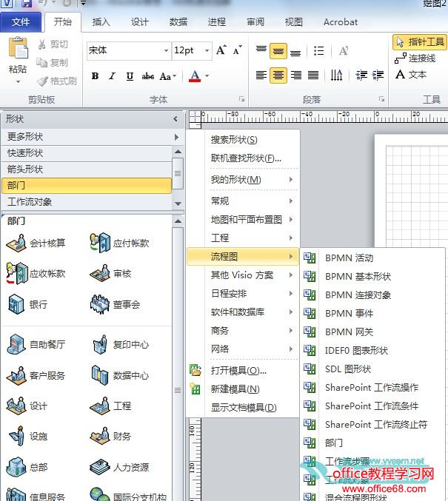Image resolution: width=448 pixels, height=501 pixels.
Task: Align paragraph right
Action: point(295,75)
